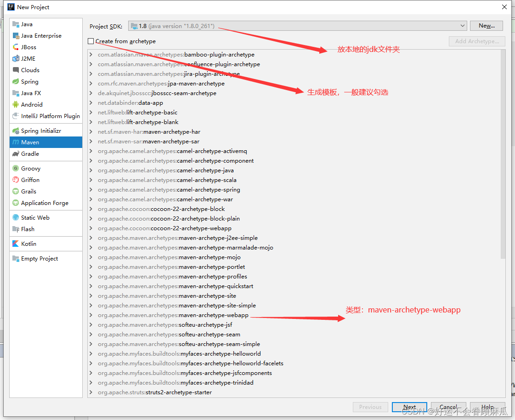Expand struts2-archetype-starter entry
Image resolution: width=515 pixels, height=420 pixels.
(x=91, y=392)
